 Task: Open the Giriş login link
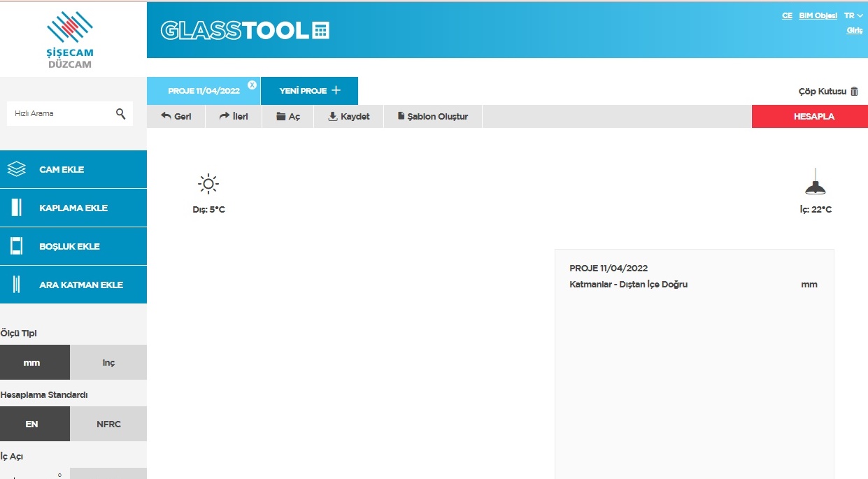point(854,30)
